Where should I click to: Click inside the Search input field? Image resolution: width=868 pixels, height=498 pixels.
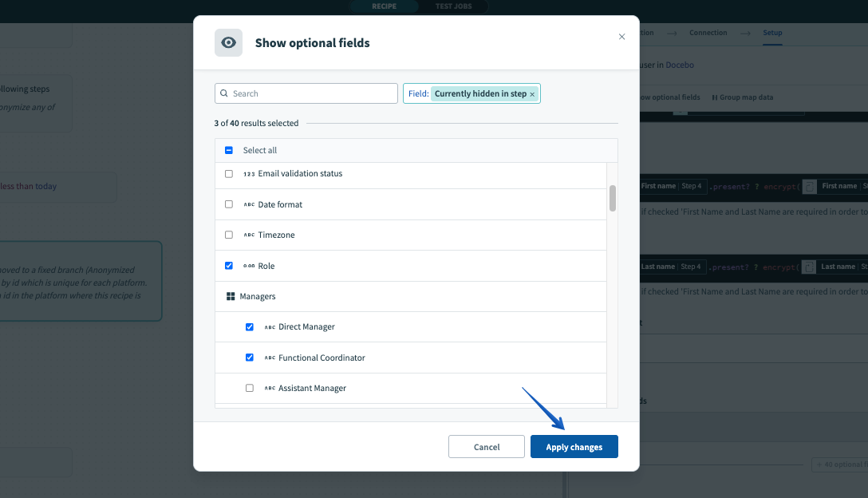[311, 93]
